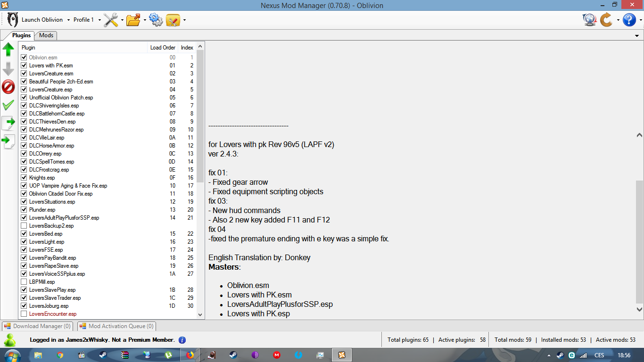
Task: Click the description pane scroll-up arrow
Action: 639,135
